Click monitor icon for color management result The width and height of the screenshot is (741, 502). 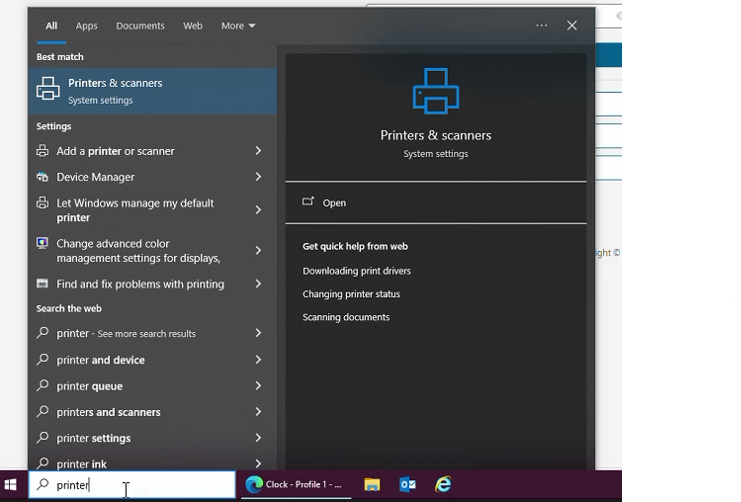pyautogui.click(x=43, y=243)
